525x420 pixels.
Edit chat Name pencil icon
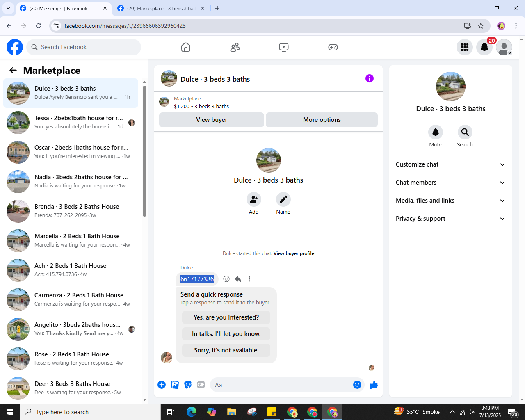283,199
